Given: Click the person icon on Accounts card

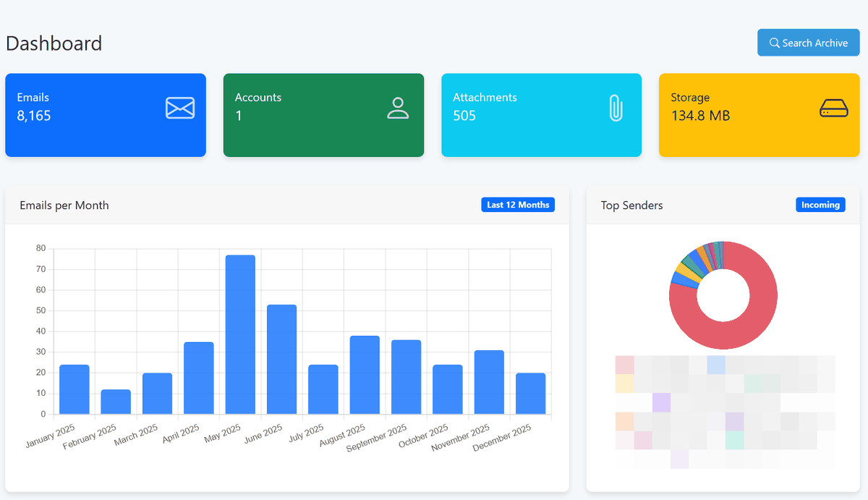Looking at the screenshot, I should pyautogui.click(x=398, y=108).
